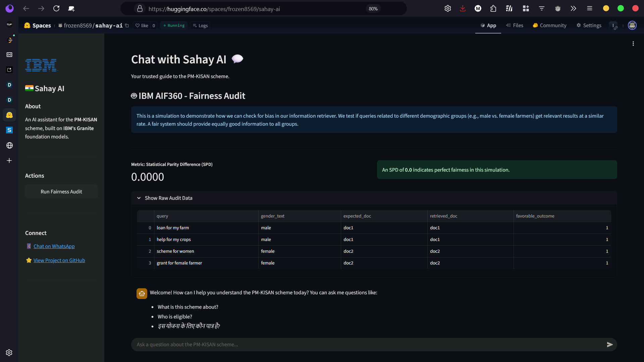
Task: Expand the browser toolbar overflow chevrons
Action: 573,9
